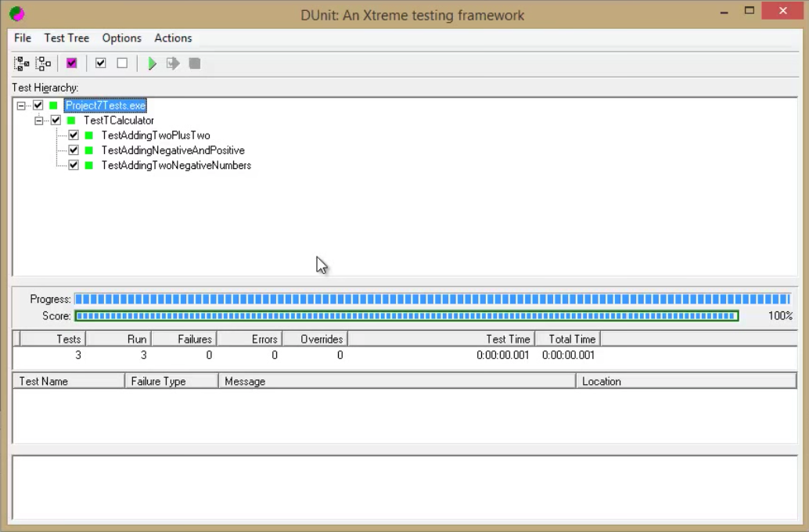
Task: Click the Select Current checkmark toolbar icon
Action: point(101,63)
